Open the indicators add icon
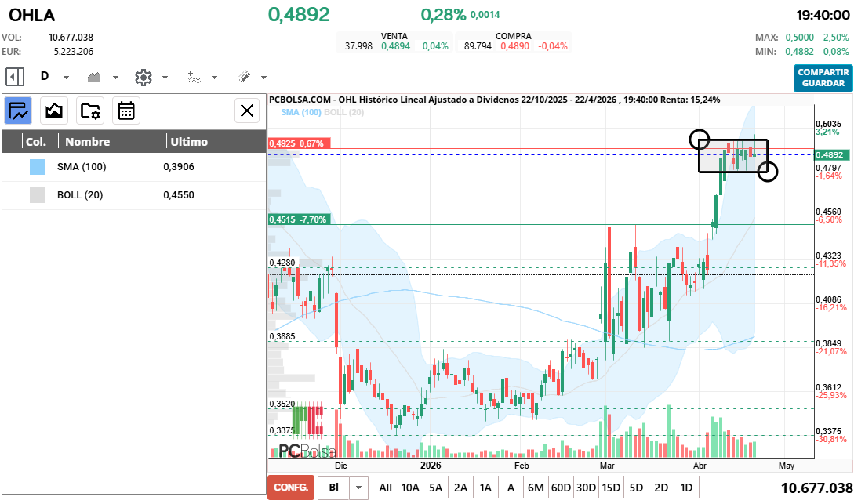865x504 pixels. click(194, 77)
